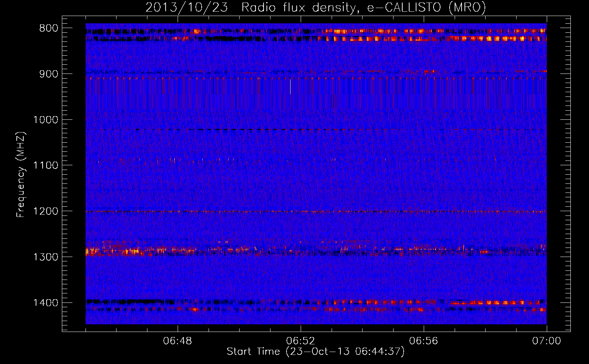The image size is (589, 364).
Task: Click the plot title '2013/10/23 Radio flux density, e-CALLISTO (MRO)'
Action: pos(316,7)
